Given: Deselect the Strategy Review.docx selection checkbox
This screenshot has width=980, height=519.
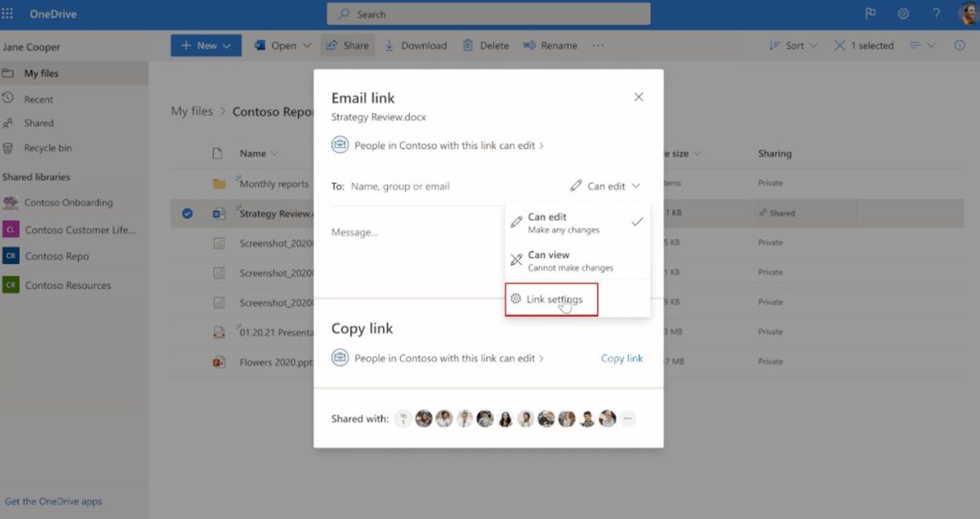Looking at the screenshot, I should tap(187, 213).
